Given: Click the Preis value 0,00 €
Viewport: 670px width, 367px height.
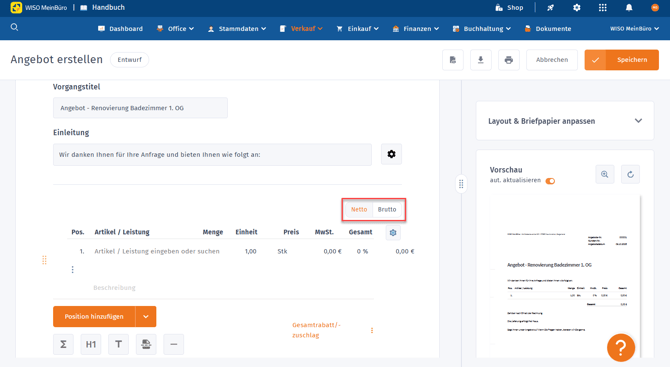Looking at the screenshot, I should 332,251.
